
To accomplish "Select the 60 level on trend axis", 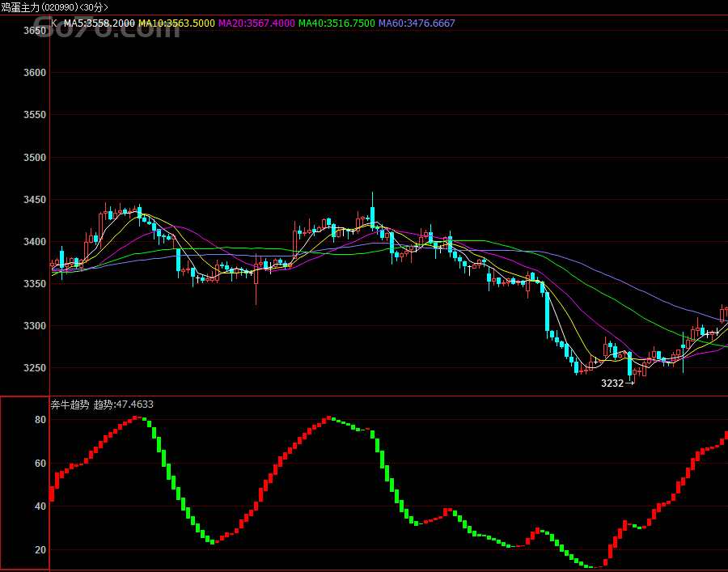I will click(x=40, y=464).
